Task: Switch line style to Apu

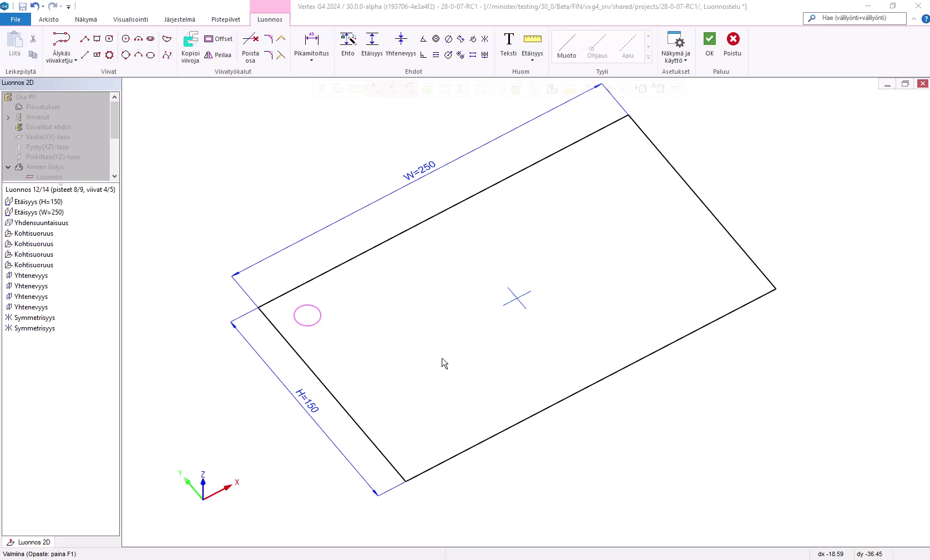Action: pos(628,45)
